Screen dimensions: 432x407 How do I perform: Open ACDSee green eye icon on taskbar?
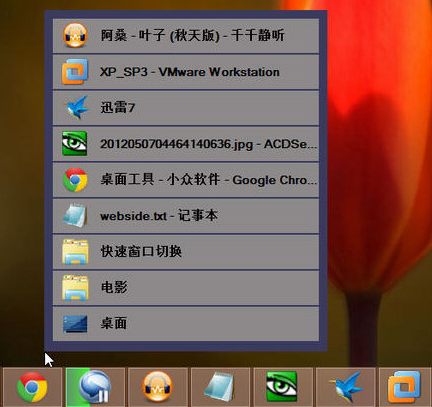coord(283,387)
